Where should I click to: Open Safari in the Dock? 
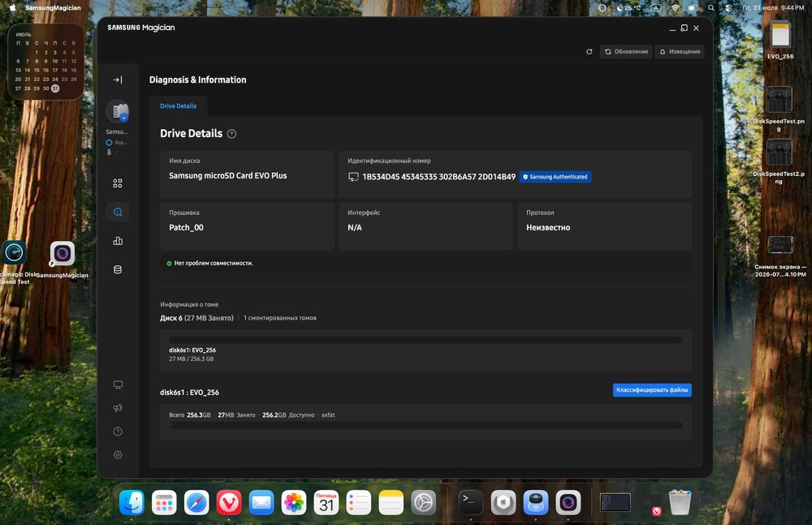(x=197, y=502)
